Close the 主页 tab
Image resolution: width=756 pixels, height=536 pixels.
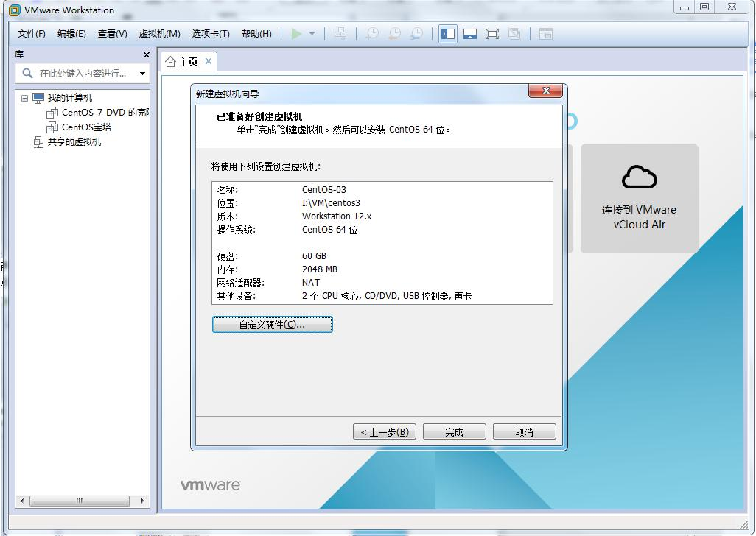[209, 61]
